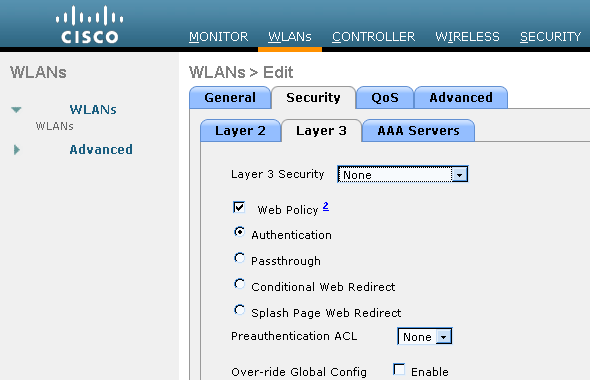This screenshot has width=590, height=380.
Task: Enable Over-ride Global Config checkbox
Action: coord(399,369)
